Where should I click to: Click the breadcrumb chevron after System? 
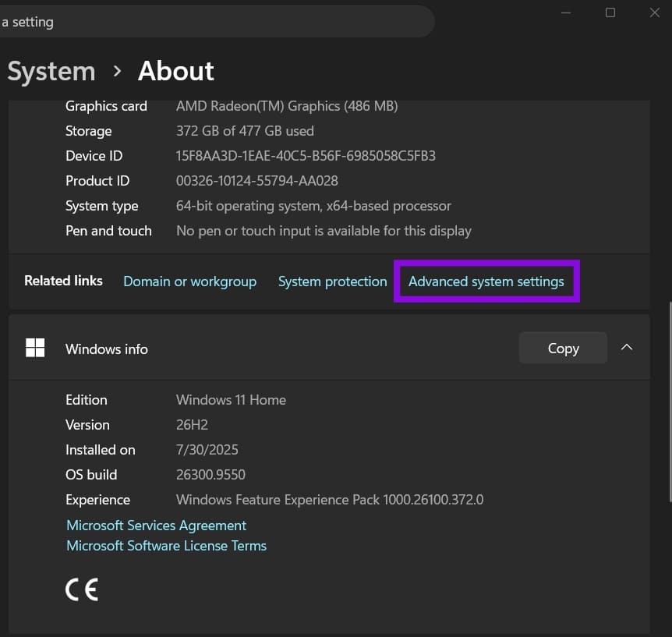click(117, 71)
